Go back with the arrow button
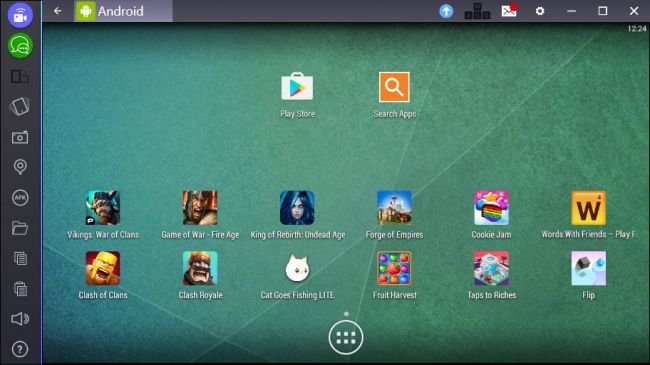650x365 pixels. 58,11
